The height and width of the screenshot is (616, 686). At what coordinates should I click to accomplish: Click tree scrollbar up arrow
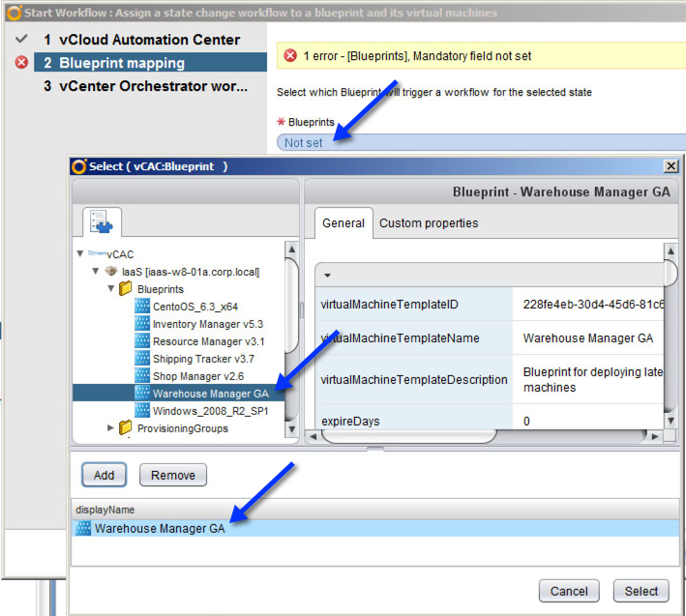[x=291, y=249]
